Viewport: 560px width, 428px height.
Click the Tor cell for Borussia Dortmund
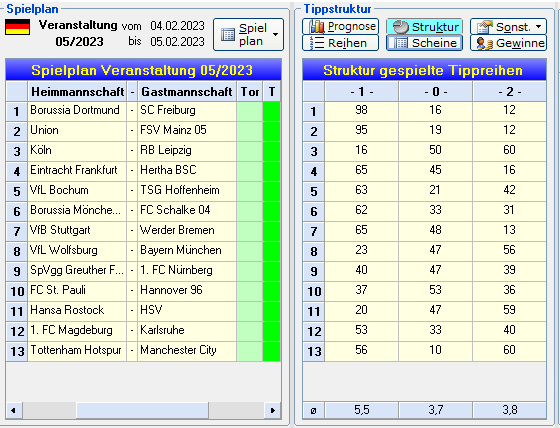click(250, 111)
